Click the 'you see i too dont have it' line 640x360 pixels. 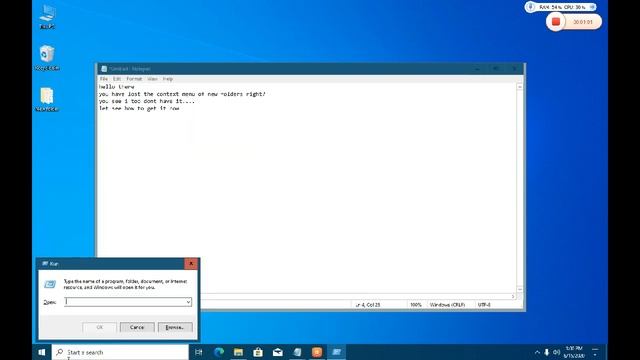(147, 101)
